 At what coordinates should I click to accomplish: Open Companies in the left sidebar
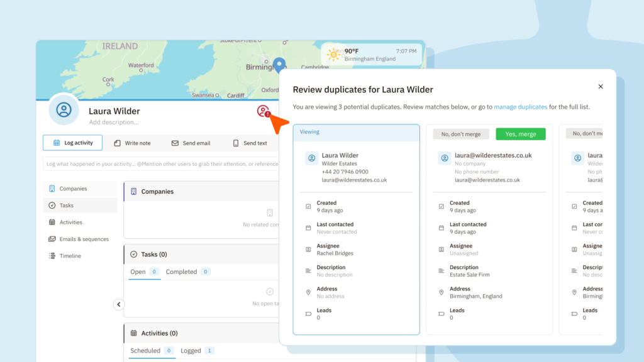[80, 189]
